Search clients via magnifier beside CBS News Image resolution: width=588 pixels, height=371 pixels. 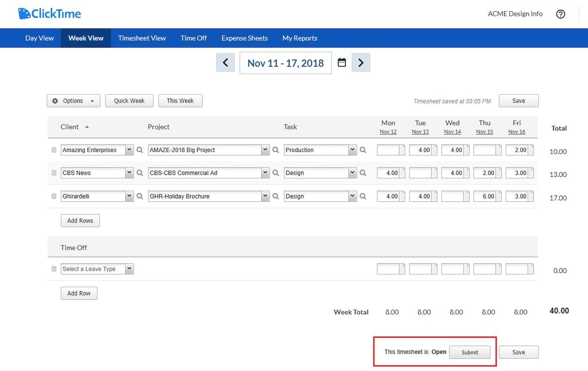click(140, 173)
